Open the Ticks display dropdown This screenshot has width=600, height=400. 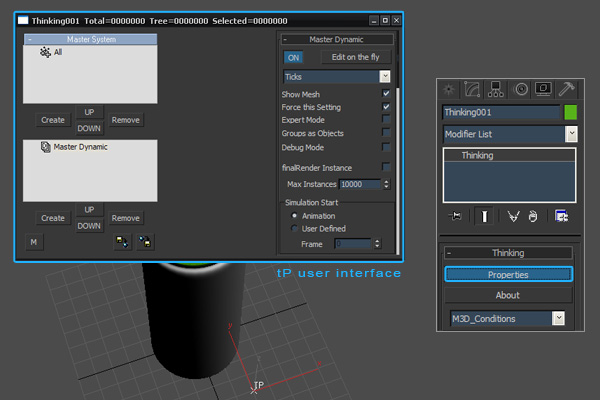[x=385, y=77]
